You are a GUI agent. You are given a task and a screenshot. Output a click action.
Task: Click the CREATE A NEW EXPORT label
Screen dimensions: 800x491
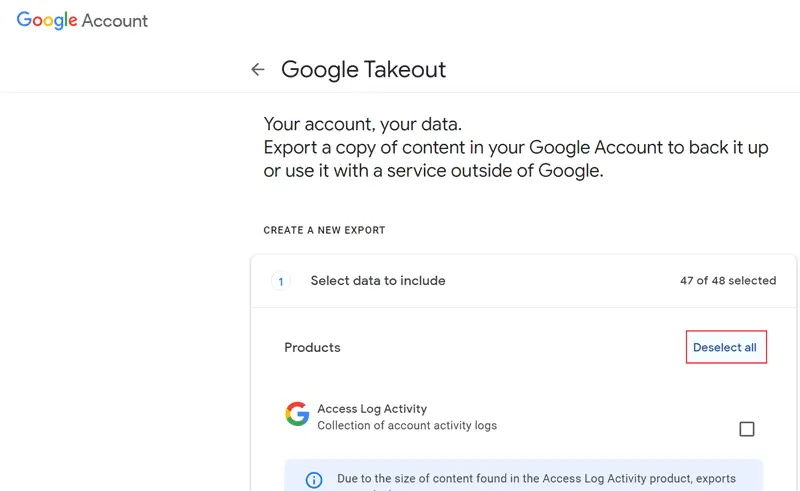(x=324, y=230)
